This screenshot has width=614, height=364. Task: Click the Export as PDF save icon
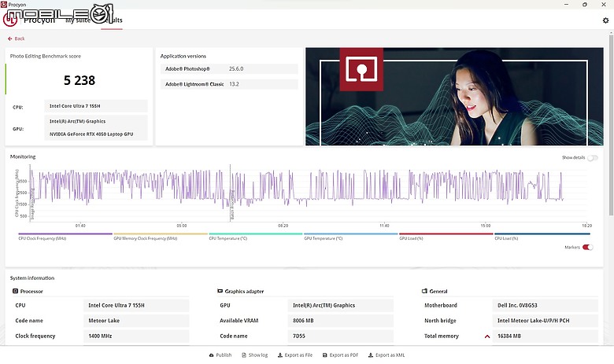[324, 355]
